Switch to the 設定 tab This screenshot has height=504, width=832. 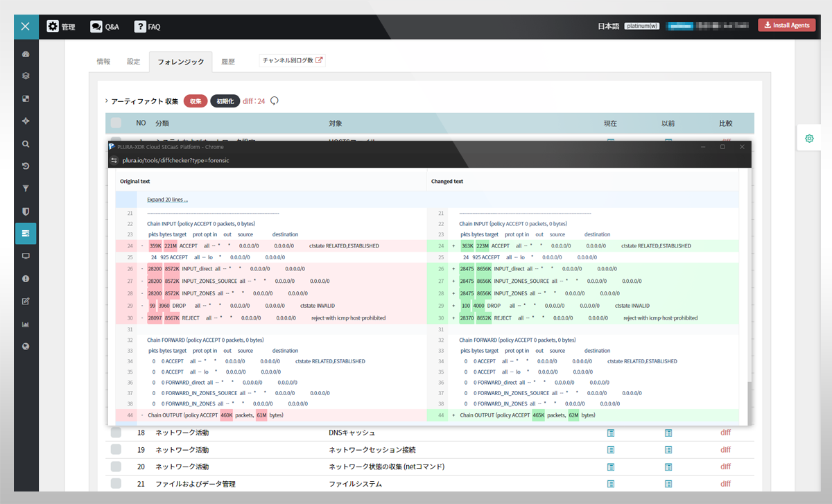[133, 62]
